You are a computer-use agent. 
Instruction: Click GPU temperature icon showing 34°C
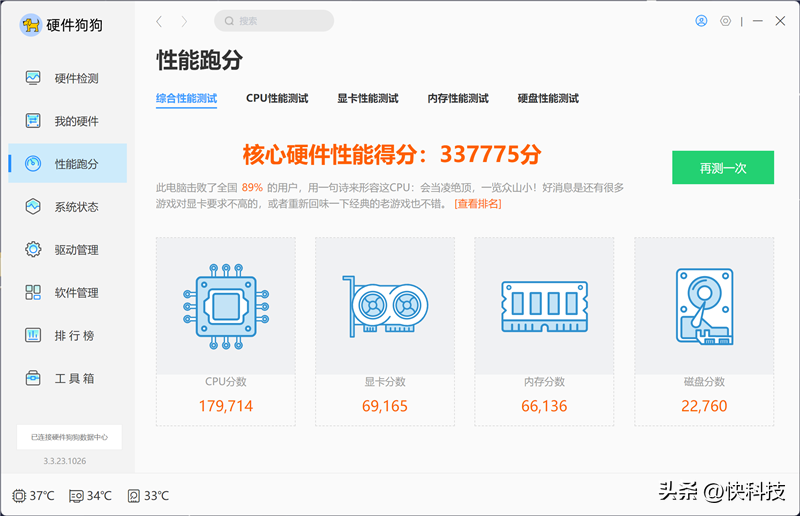coord(76,496)
